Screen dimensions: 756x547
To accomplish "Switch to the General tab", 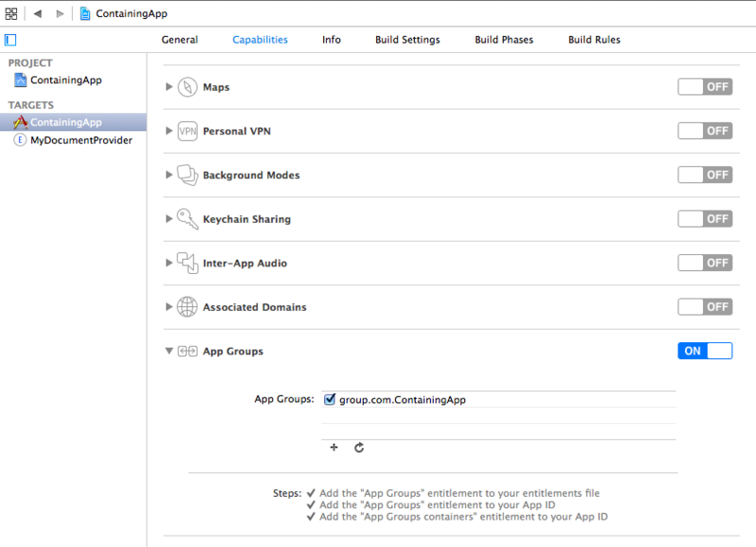I will [x=180, y=40].
